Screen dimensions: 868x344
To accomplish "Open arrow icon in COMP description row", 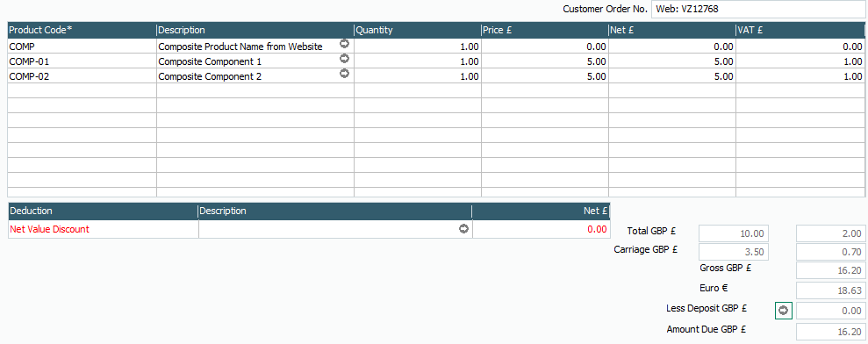I will (344, 44).
